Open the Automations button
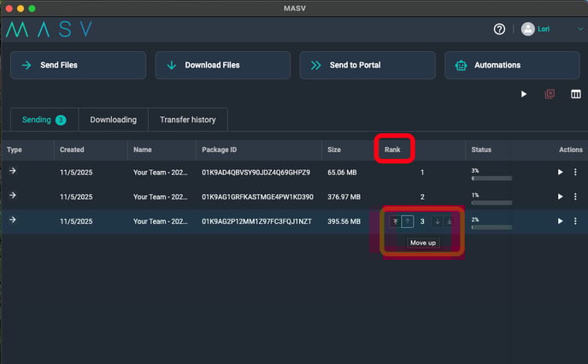This screenshot has width=588, height=364. pos(512,65)
